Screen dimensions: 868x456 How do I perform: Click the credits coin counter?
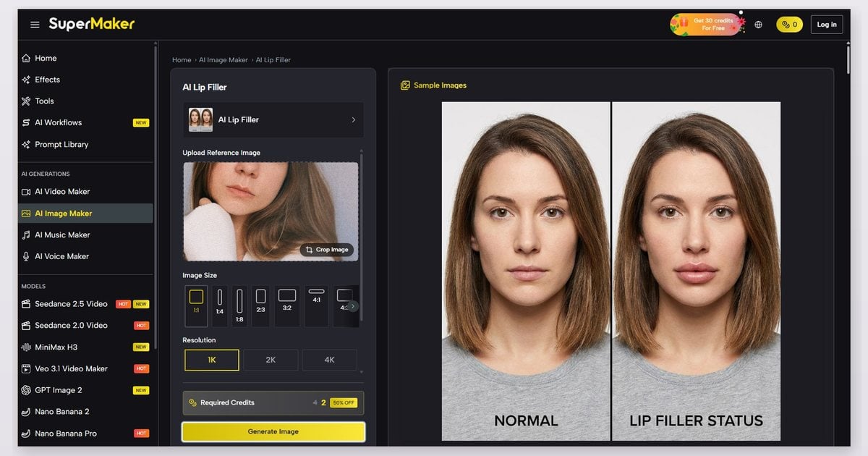(x=789, y=25)
